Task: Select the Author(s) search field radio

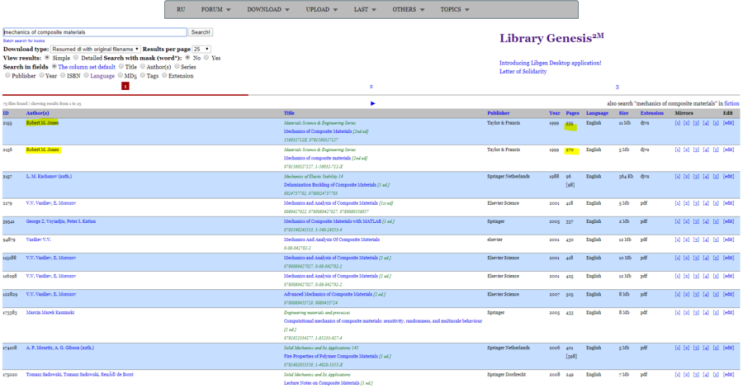Action: point(142,67)
